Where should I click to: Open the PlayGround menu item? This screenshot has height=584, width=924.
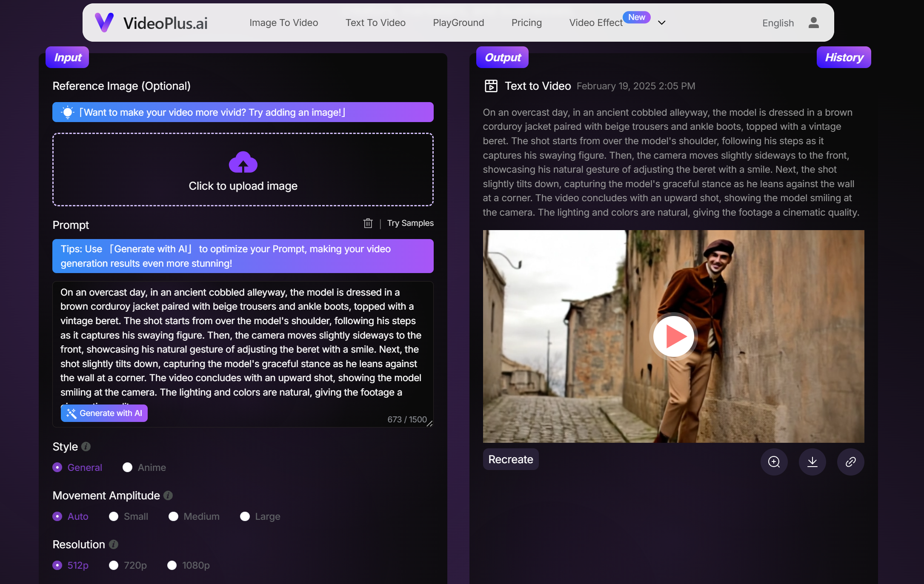(458, 23)
